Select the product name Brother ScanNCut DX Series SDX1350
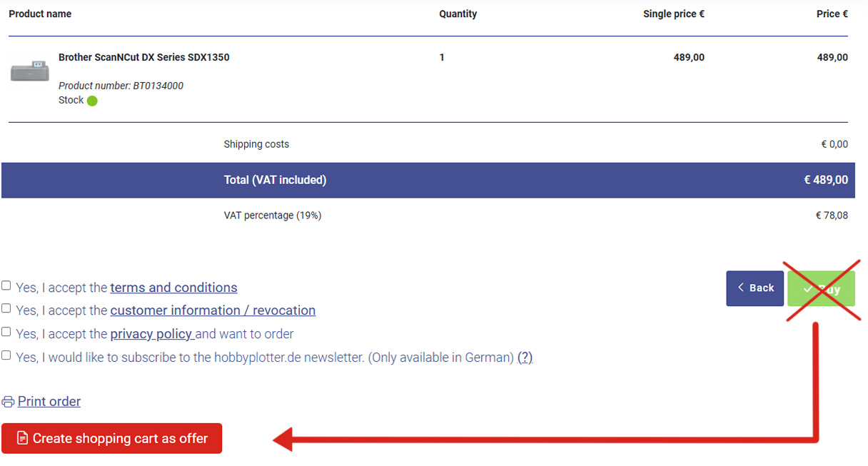Viewport: 868px width, 466px height. [x=144, y=57]
